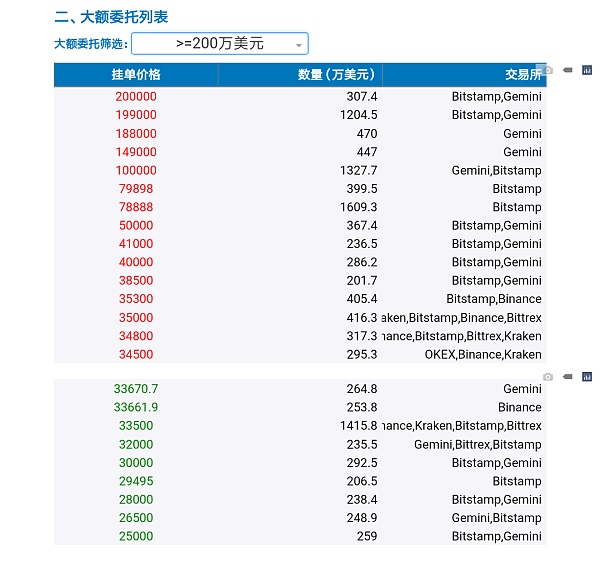Image resolution: width=600 pixels, height=561 pixels.
Task: Select the buy price 30000
Action: [x=136, y=463]
